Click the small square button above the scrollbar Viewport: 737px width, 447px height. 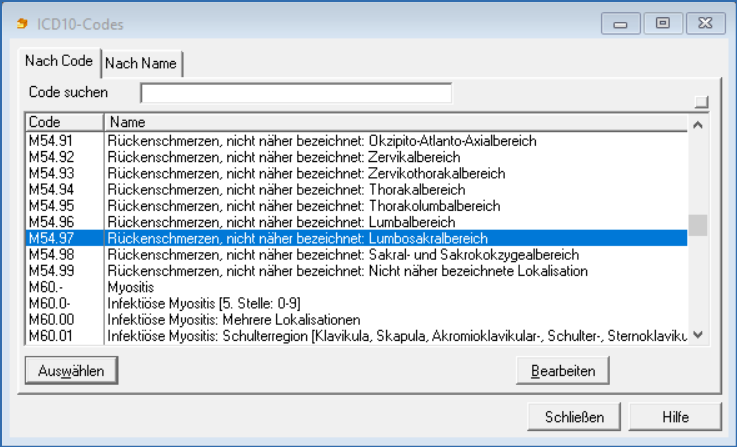click(x=701, y=102)
